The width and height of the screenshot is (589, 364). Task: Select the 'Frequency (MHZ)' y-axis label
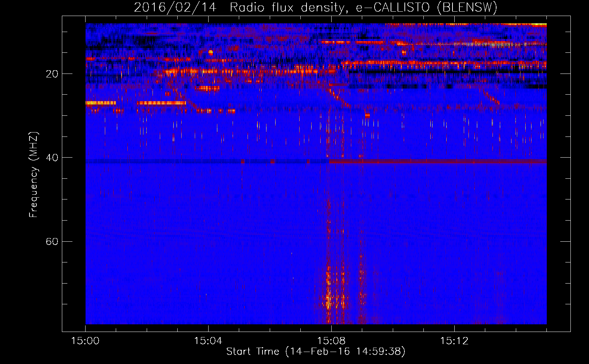[33, 175]
